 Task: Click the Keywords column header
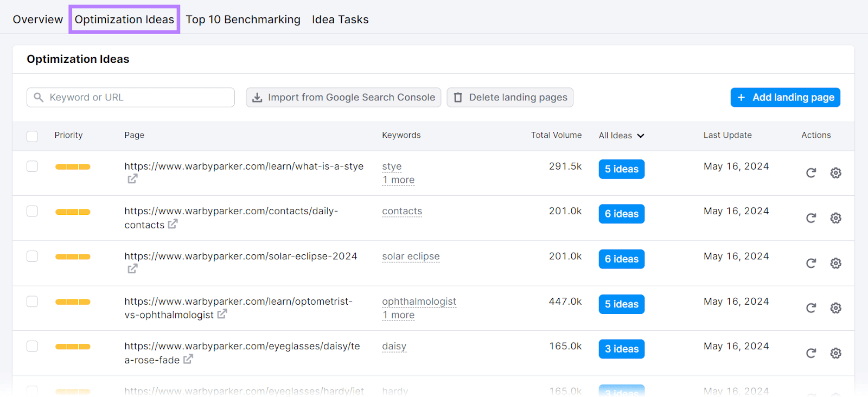click(401, 135)
